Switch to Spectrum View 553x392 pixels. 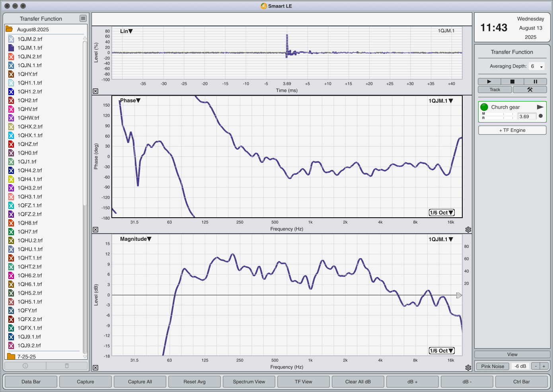tap(249, 382)
